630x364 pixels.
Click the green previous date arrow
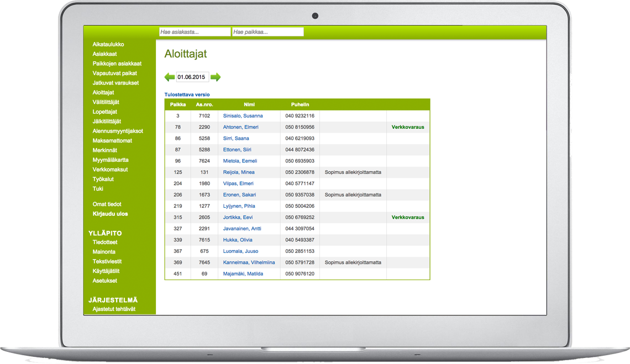(170, 77)
